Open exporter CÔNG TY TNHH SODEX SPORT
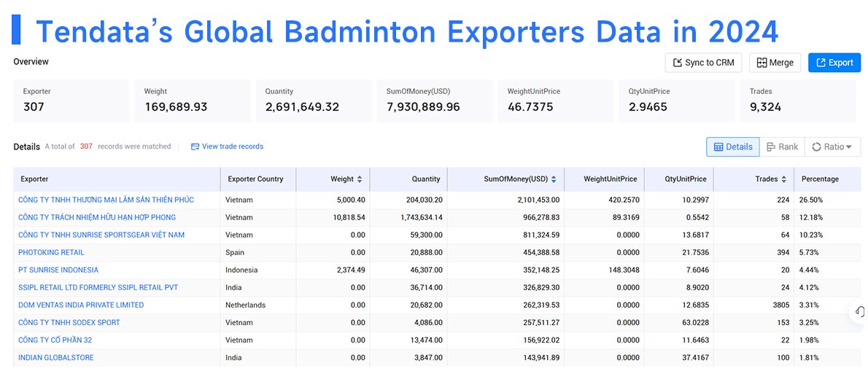Image resolution: width=868 pixels, height=371 pixels. click(x=69, y=322)
